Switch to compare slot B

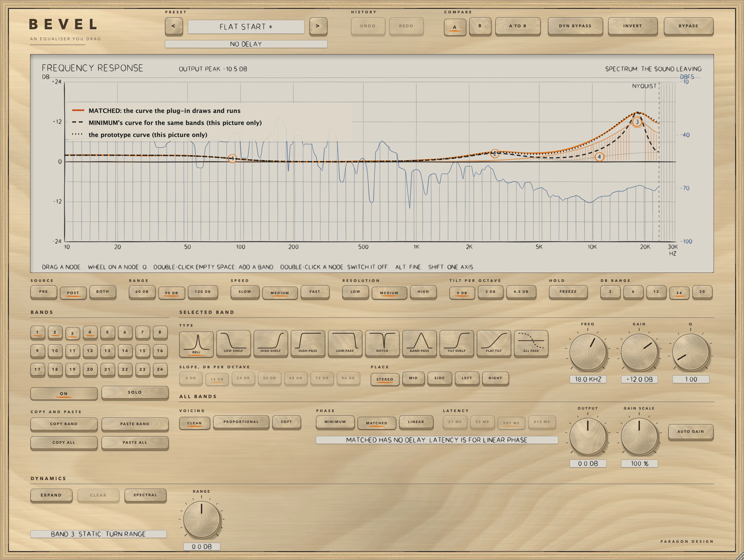(480, 26)
